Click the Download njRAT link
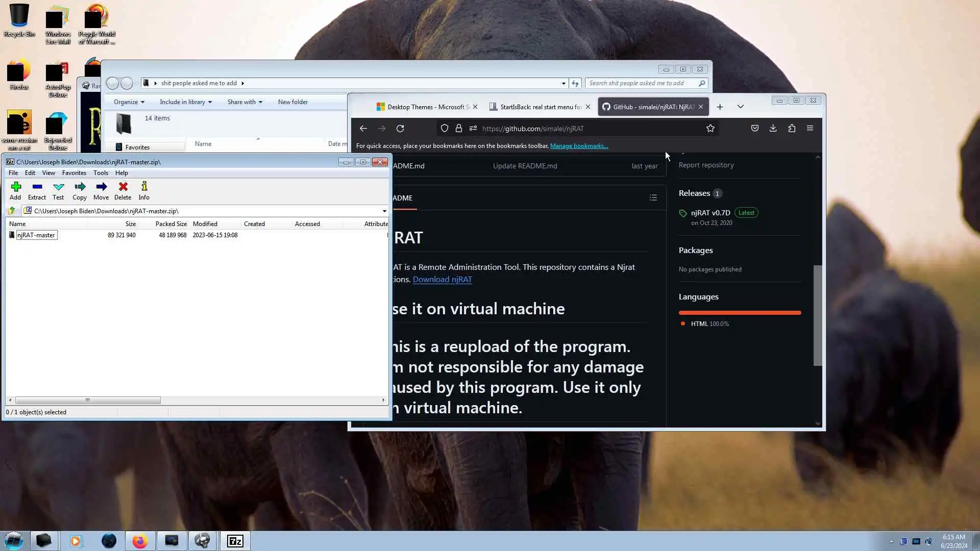This screenshot has width=980, height=551. (x=442, y=280)
